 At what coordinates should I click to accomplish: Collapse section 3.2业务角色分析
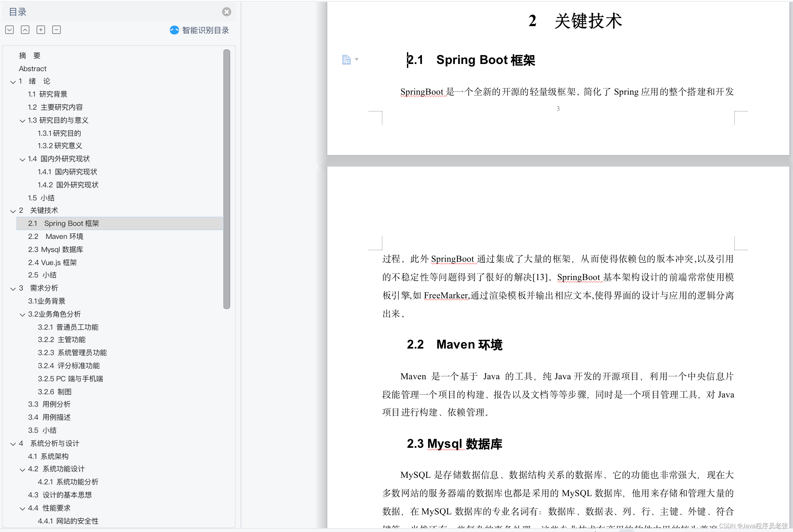click(23, 315)
